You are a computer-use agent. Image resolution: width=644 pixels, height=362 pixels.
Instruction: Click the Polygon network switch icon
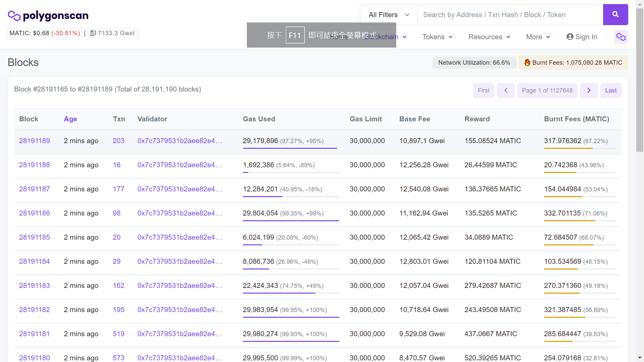tap(621, 37)
